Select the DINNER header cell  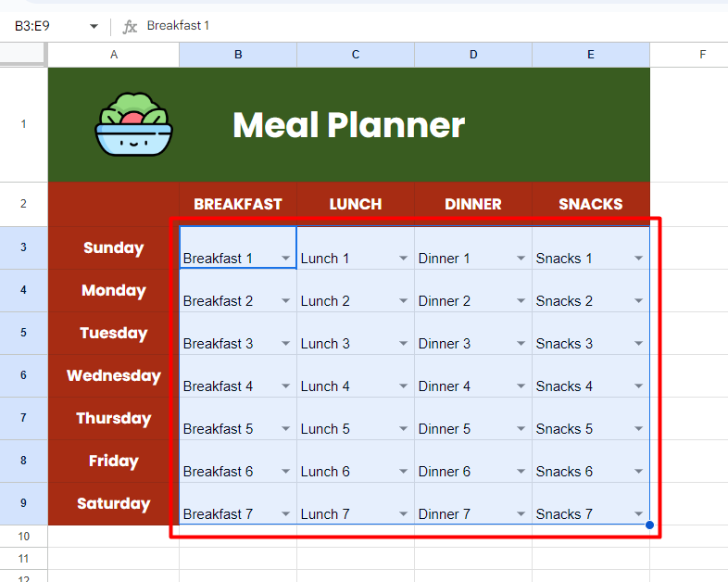[473, 205]
